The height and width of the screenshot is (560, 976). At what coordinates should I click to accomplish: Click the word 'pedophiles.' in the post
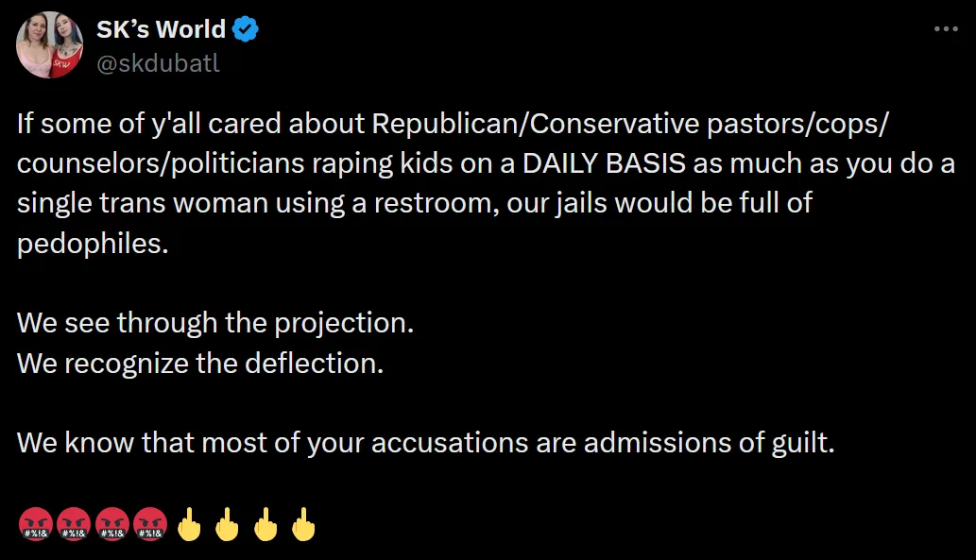click(93, 244)
